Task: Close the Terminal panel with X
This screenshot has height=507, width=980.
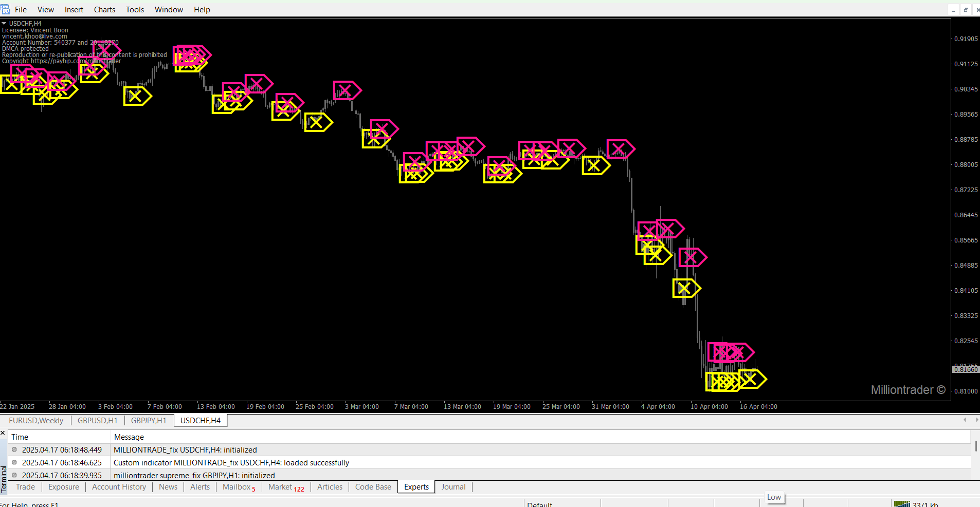Action: 3,434
